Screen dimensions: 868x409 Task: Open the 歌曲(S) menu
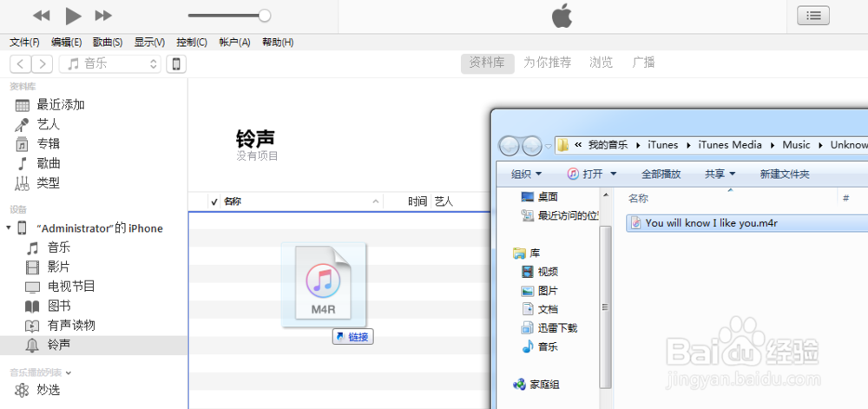[108, 42]
